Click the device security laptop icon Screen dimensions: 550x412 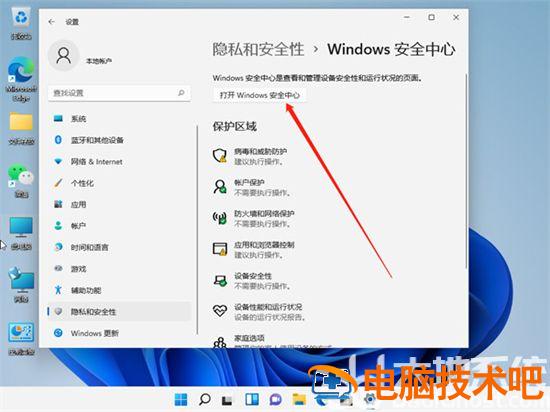tap(220, 280)
